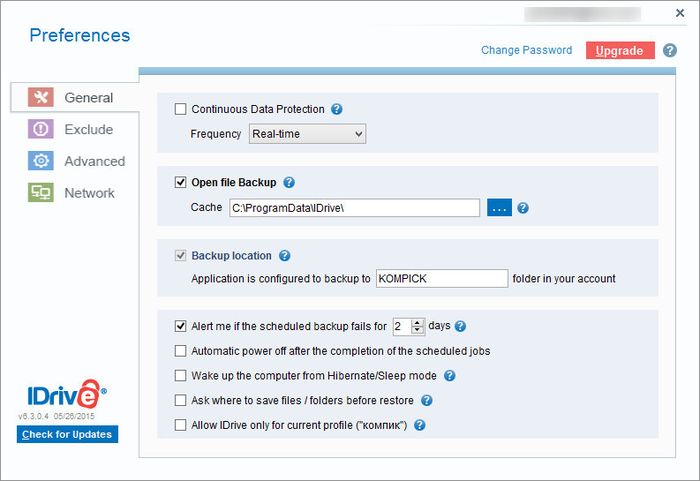The width and height of the screenshot is (700, 481).
Task: Switch to the Exclude tab
Action: pyautogui.click(x=88, y=129)
